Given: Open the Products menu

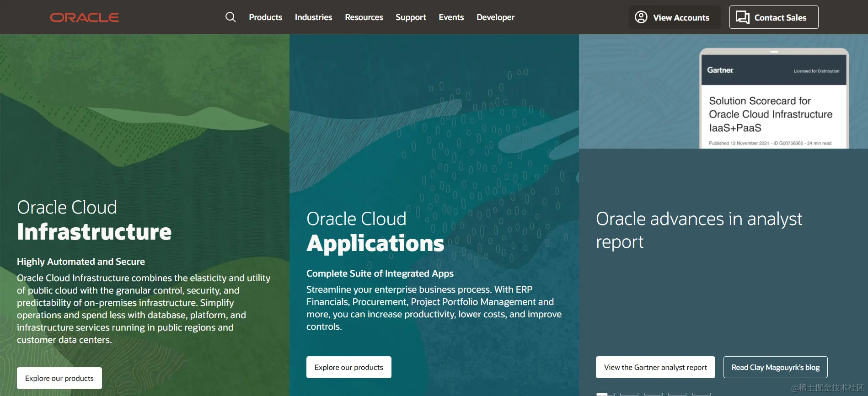Looking at the screenshot, I should (265, 17).
